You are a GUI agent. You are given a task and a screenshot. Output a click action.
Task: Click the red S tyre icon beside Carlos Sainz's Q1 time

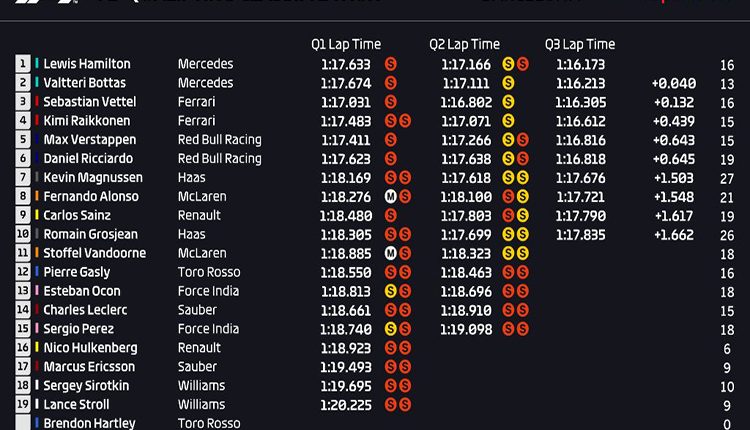(x=390, y=216)
